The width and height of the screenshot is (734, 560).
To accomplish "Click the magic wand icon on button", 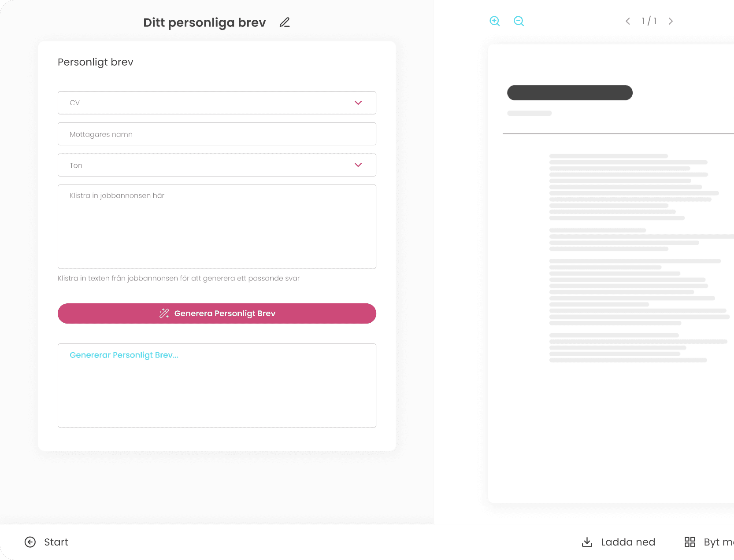I will pyautogui.click(x=164, y=313).
